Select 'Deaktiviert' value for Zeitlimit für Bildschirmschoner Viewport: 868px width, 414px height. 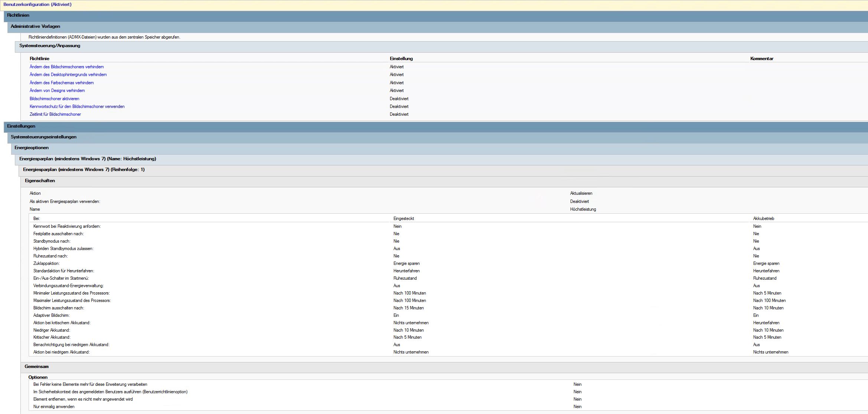[x=399, y=114]
